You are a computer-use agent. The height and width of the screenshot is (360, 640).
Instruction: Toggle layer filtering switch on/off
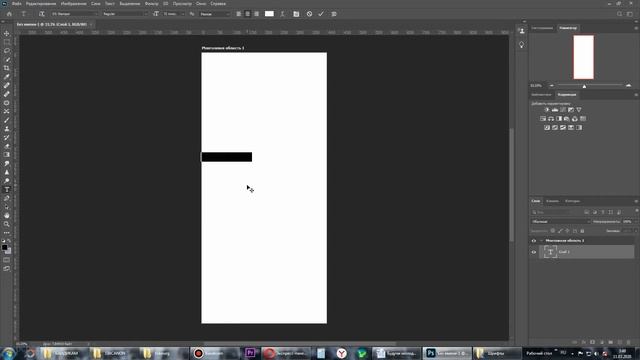pos(637,211)
